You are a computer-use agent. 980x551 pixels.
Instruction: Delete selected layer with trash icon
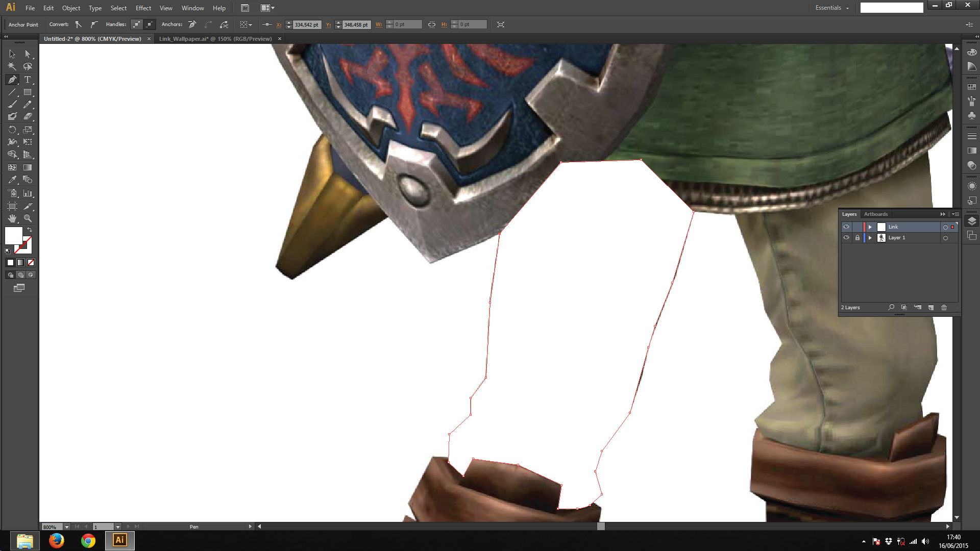[944, 308]
